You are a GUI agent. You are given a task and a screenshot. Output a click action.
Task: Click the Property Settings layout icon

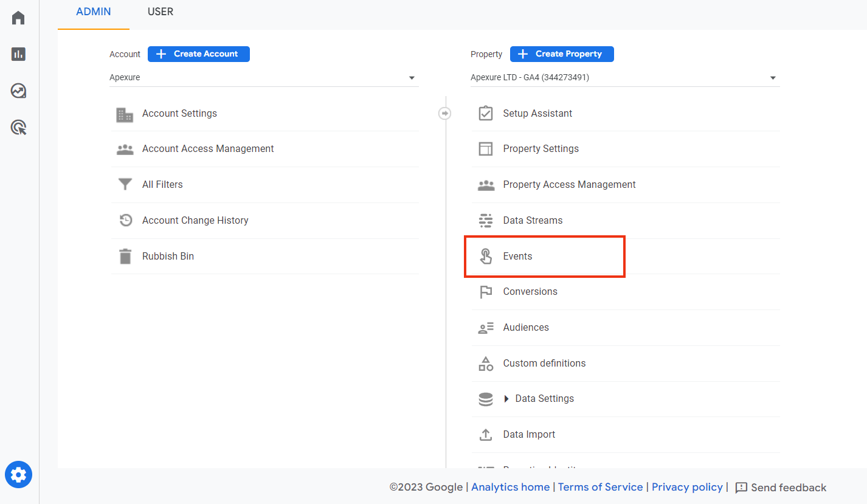[486, 149]
